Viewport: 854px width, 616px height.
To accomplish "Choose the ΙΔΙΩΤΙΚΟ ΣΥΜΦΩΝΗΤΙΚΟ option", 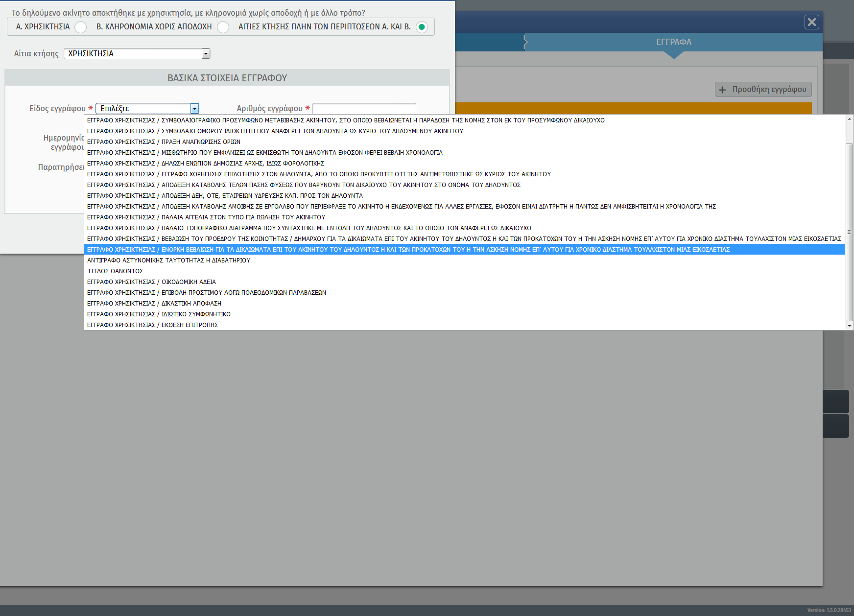I will click(x=159, y=314).
